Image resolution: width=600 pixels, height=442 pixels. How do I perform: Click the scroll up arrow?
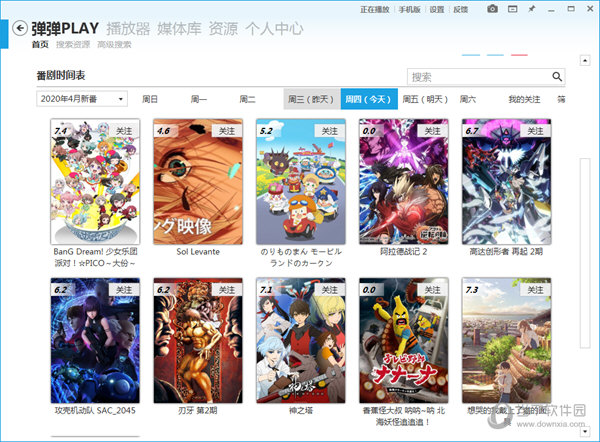click(585, 60)
